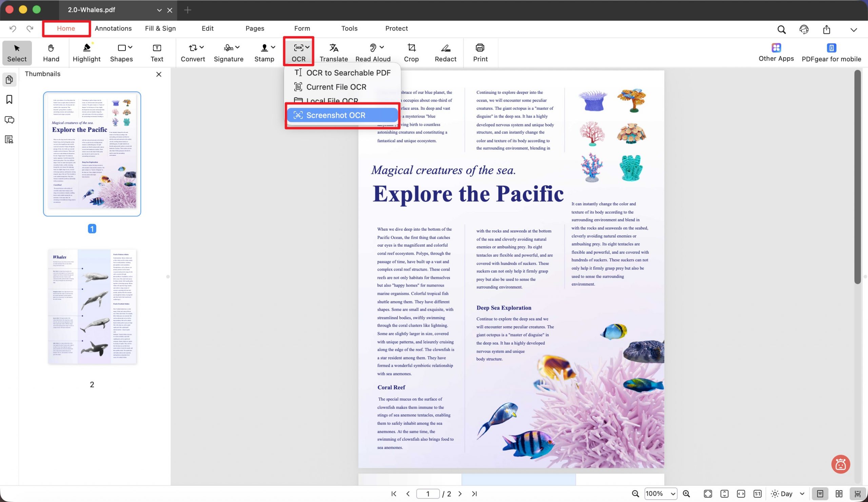The image size is (868, 502).
Task: Choose Current File OCR
Action: (342, 87)
